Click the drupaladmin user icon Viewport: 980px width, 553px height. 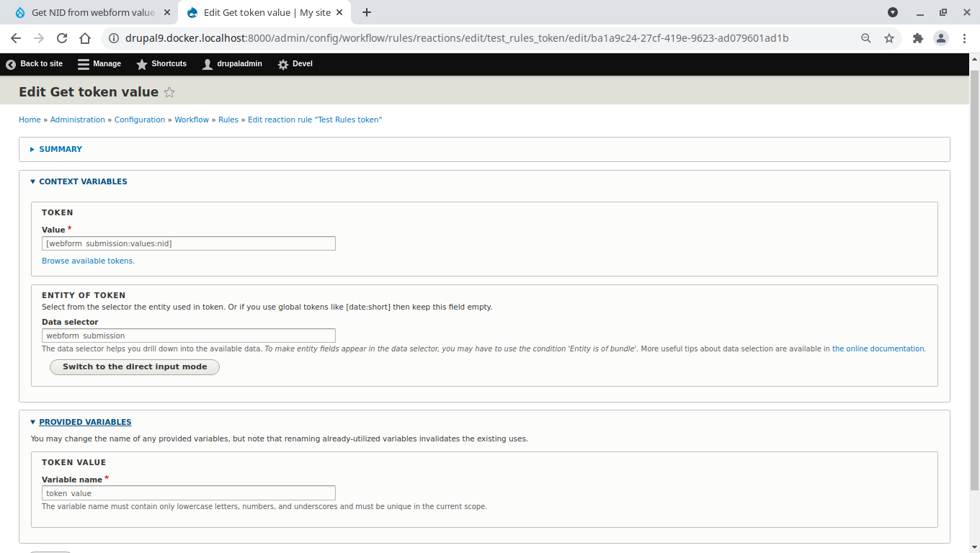207,64
